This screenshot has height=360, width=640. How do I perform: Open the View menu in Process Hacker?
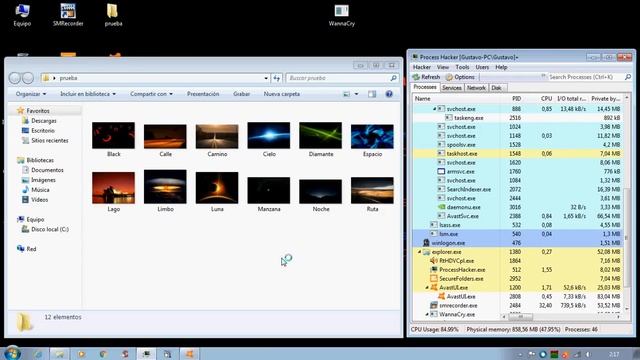point(443,67)
